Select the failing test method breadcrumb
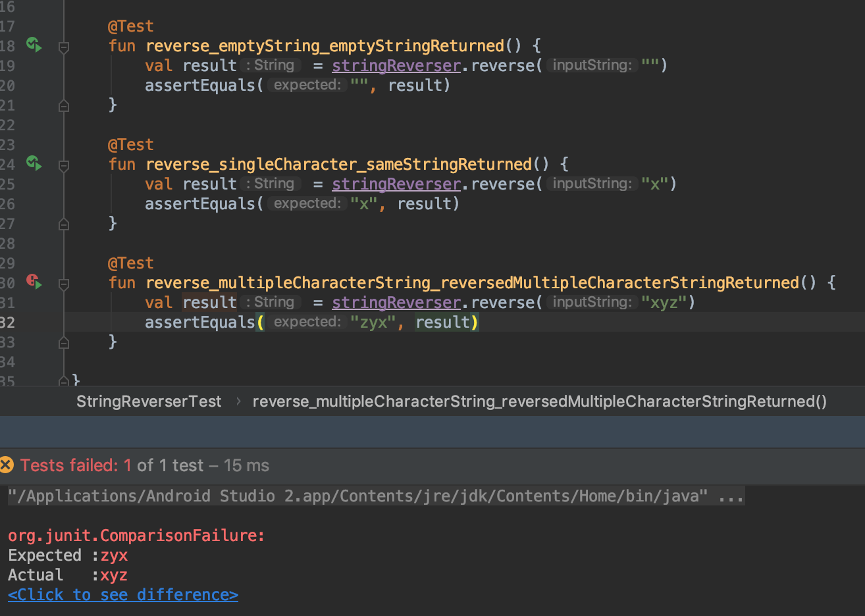Viewport: 865px width, 616px height. [540, 401]
